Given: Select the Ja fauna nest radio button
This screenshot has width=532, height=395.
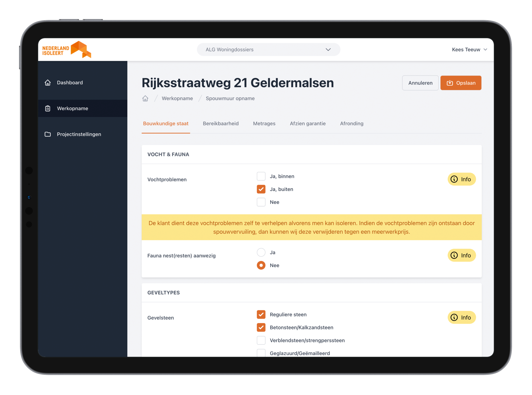Looking at the screenshot, I should tap(261, 252).
